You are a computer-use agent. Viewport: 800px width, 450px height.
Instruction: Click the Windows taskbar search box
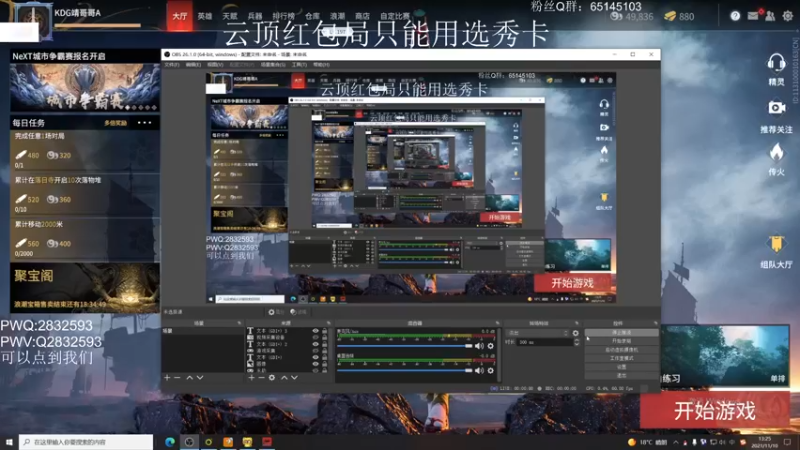click(x=86, y=442)
